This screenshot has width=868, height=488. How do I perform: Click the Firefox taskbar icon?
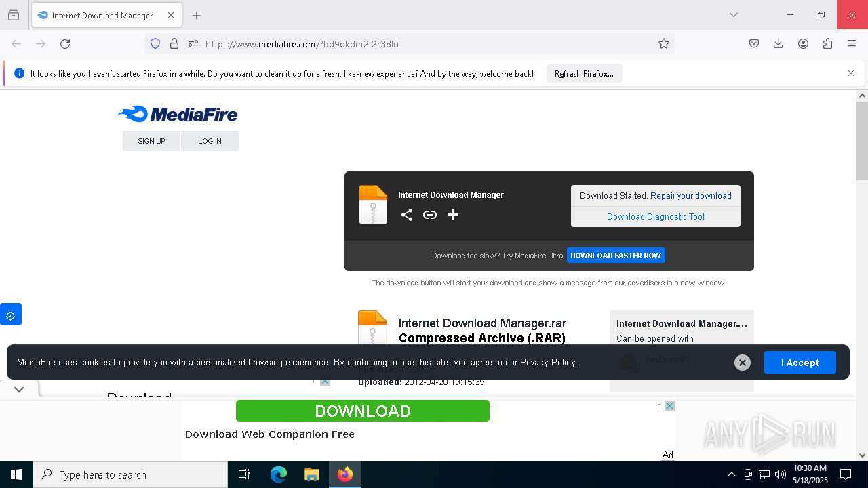(345, 474)
